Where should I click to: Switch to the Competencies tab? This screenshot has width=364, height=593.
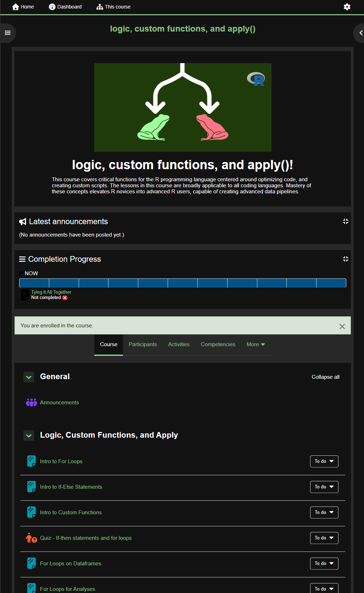point(218,344)
